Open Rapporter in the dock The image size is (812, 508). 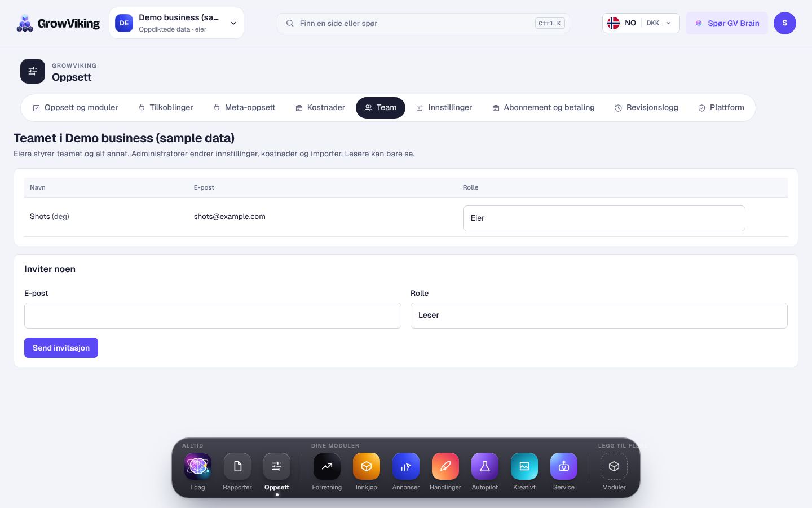point(237,466)
